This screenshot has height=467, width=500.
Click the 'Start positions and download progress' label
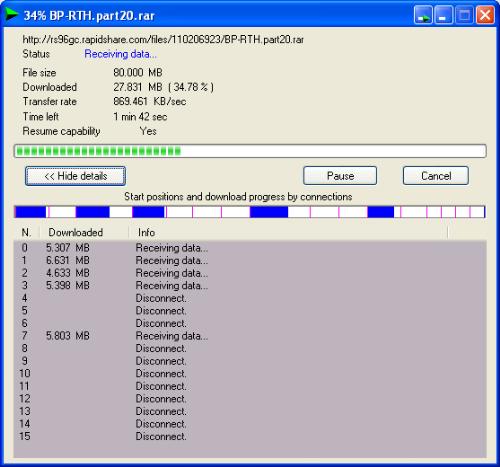coord(238,197)
